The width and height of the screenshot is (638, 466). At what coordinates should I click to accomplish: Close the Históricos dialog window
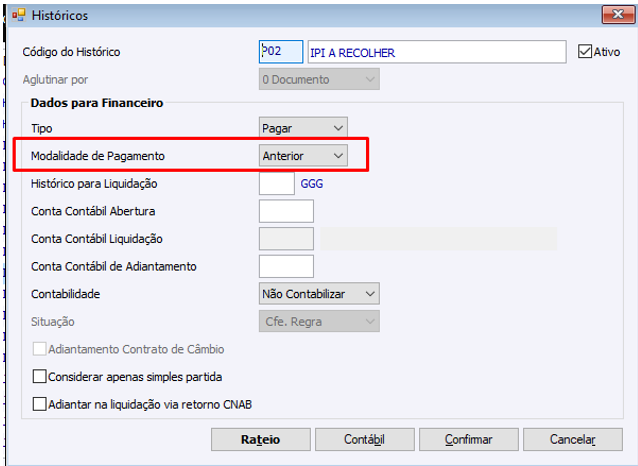pos(618,15)
